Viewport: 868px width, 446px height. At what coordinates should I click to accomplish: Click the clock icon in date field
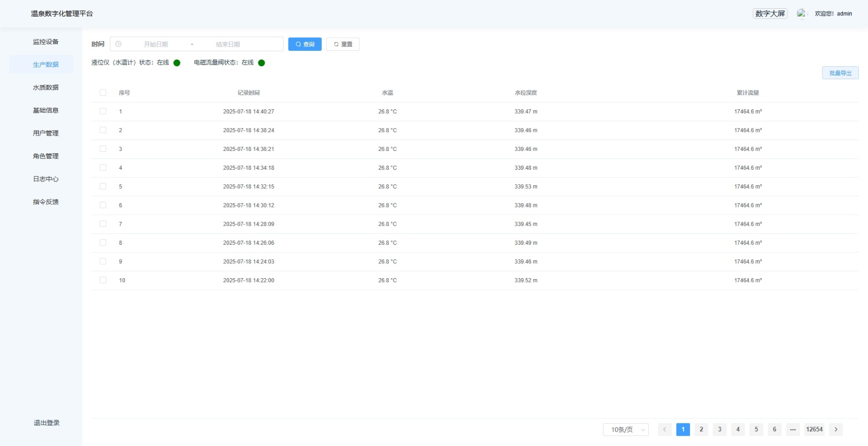point(119,44)
